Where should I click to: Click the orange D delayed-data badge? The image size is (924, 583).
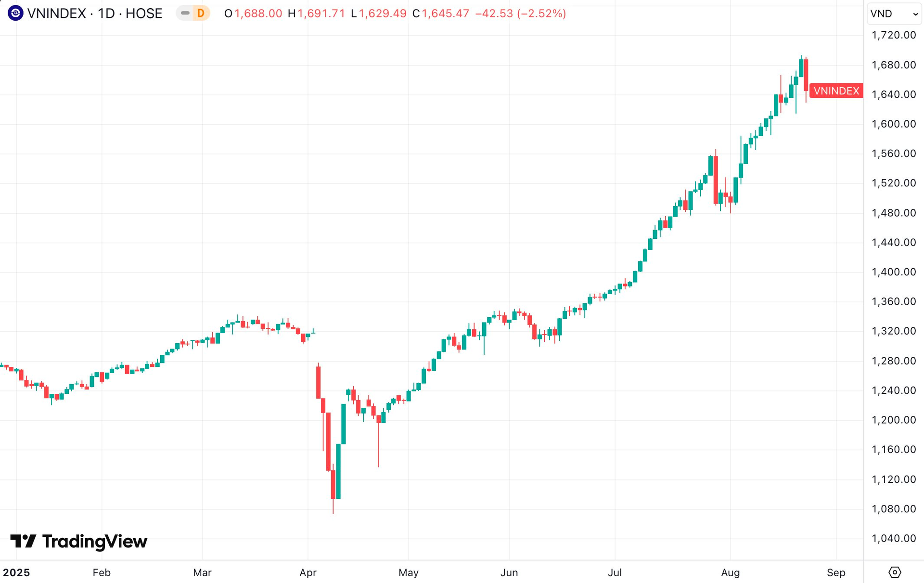click(201, 13)
